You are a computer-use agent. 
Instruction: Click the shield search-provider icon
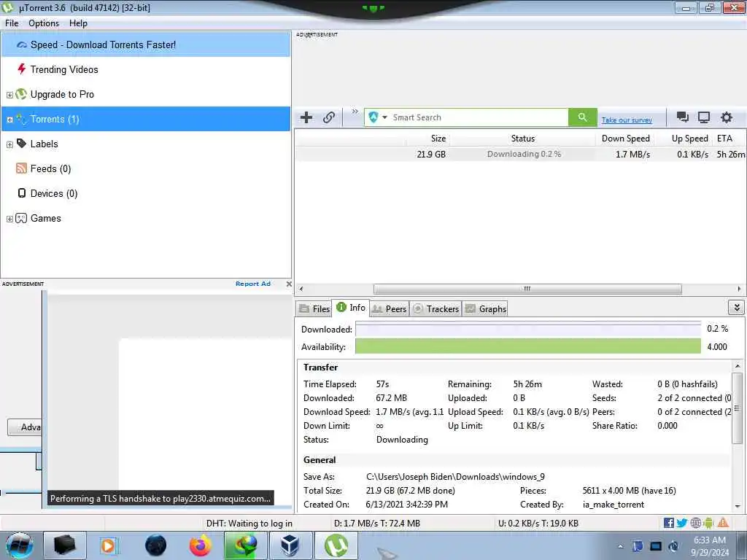point(373,117)
